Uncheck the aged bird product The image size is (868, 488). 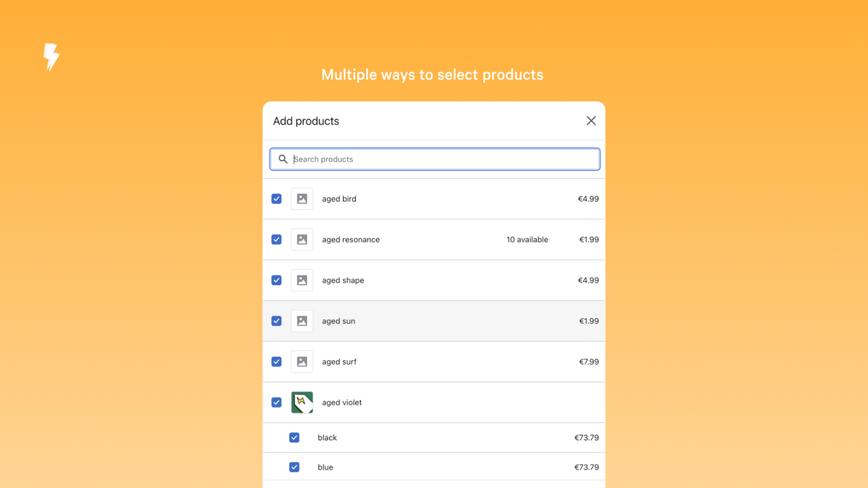point(276,199)
